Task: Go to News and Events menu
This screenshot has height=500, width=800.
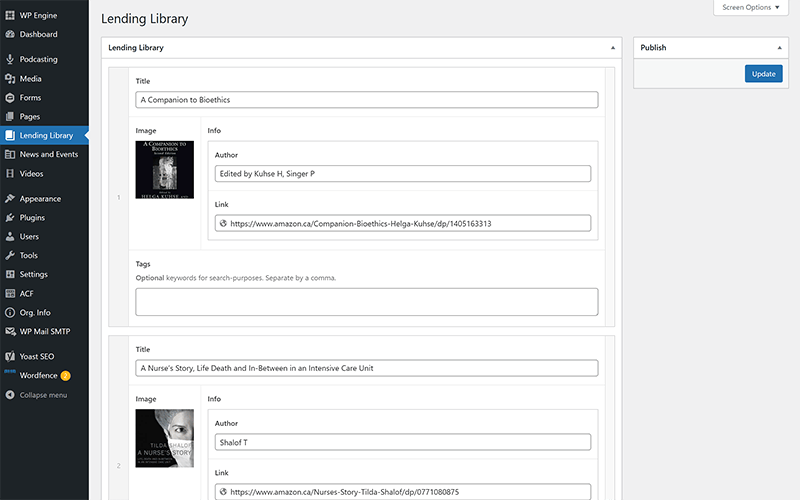Action: 48,155
